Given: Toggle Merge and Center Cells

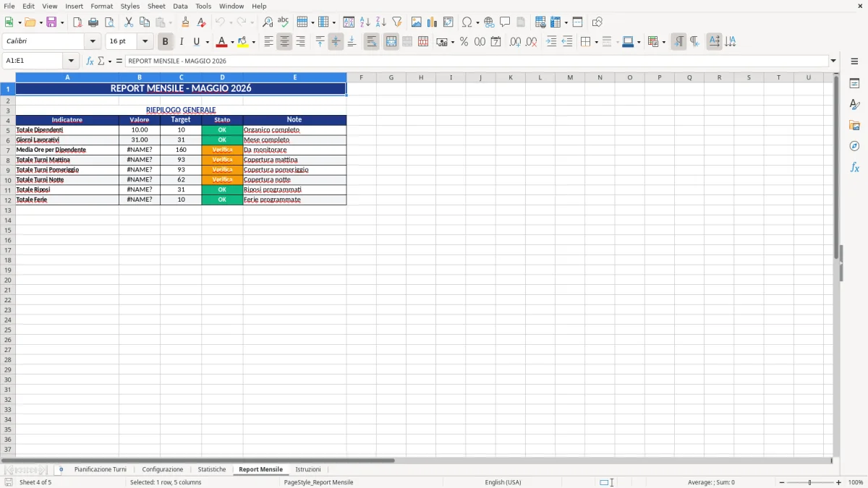Looking at the screenshot, I should [391, 42].
